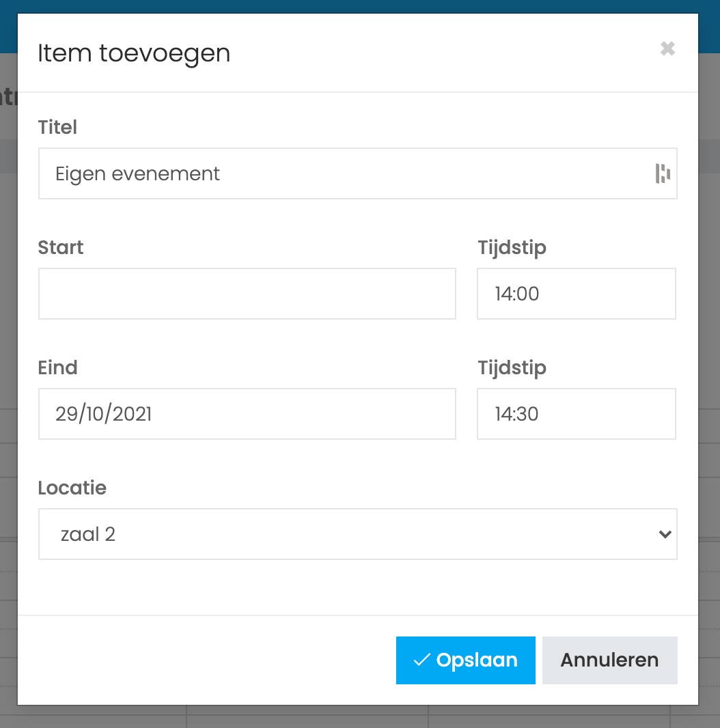Click the Titel label
Viewport: 720px width, 728px height.
[x=57, y=127]
